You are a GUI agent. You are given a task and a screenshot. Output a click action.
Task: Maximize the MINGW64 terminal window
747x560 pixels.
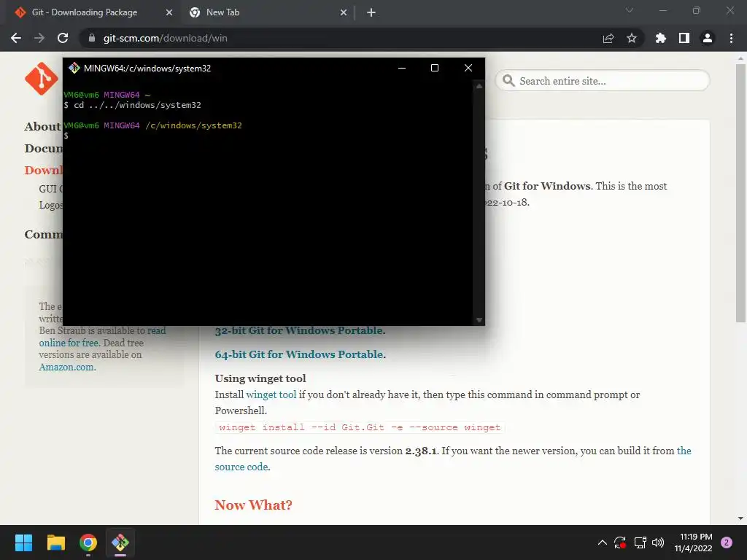coord(435,68)
